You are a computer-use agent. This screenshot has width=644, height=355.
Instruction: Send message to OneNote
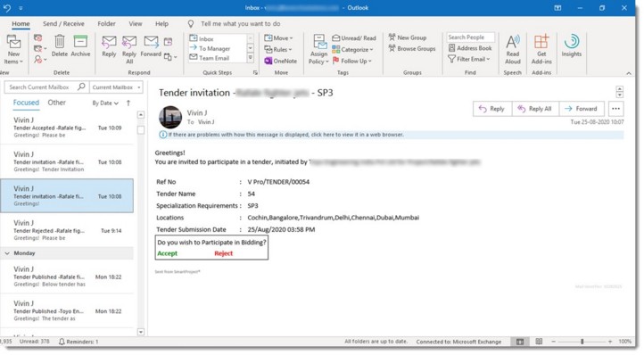click(x=281, y=61)
